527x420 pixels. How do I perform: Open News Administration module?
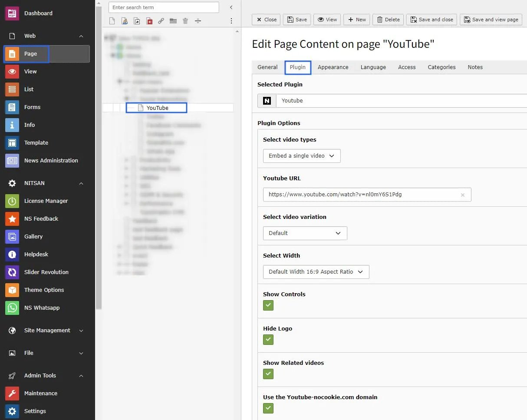pos(47,161)
